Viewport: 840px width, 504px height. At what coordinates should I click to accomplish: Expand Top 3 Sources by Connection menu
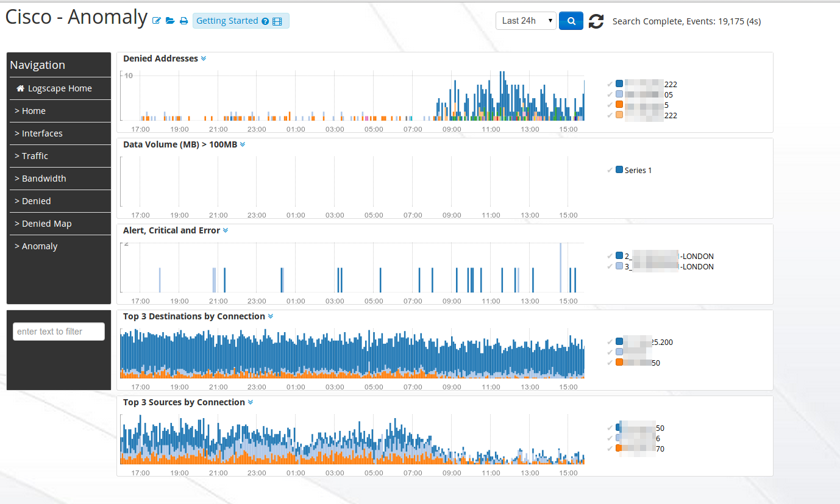point(251,402)
